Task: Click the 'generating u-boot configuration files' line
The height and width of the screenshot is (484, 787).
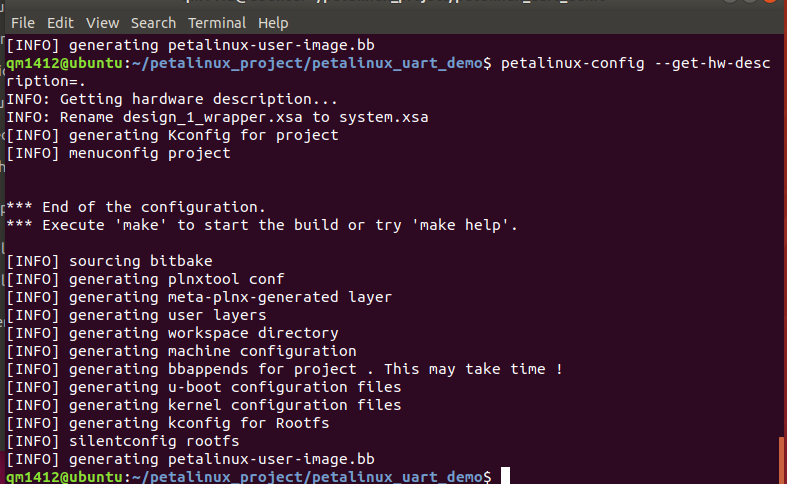Action: [204, 387]
